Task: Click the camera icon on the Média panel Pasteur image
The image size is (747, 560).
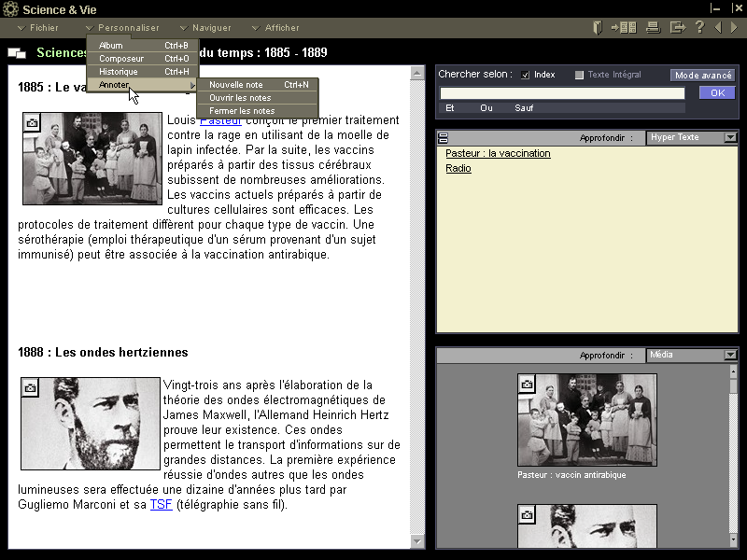Action: [527, 384]
